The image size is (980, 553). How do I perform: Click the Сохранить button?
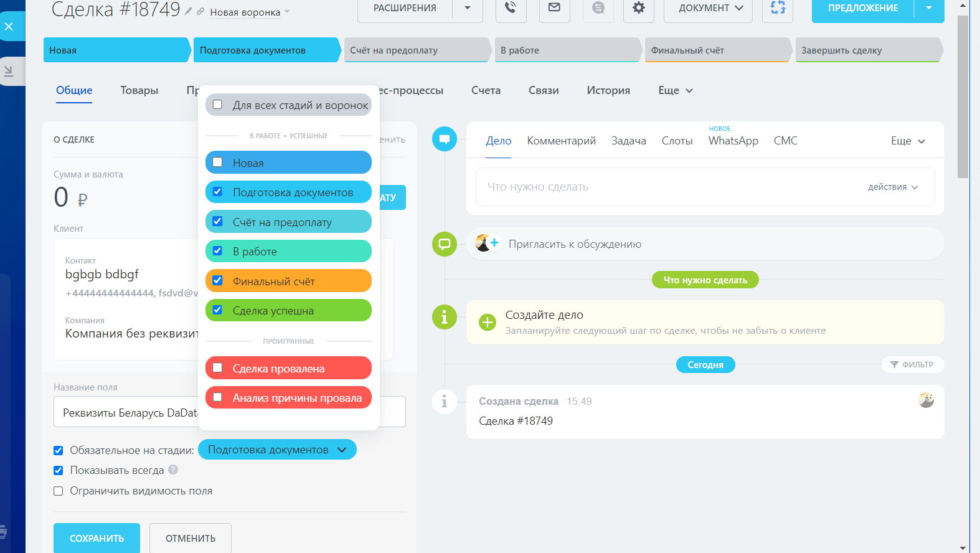(x=97, y=538)
